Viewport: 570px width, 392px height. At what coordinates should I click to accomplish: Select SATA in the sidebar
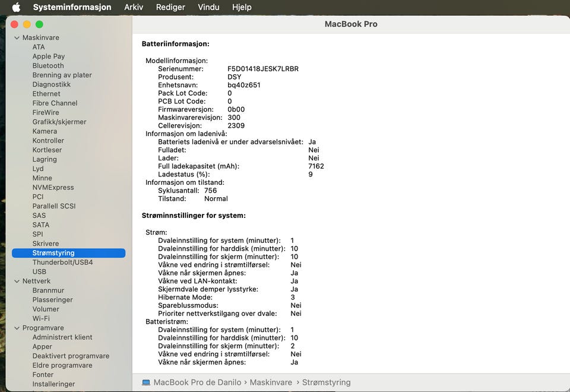[x=41, y=225]
